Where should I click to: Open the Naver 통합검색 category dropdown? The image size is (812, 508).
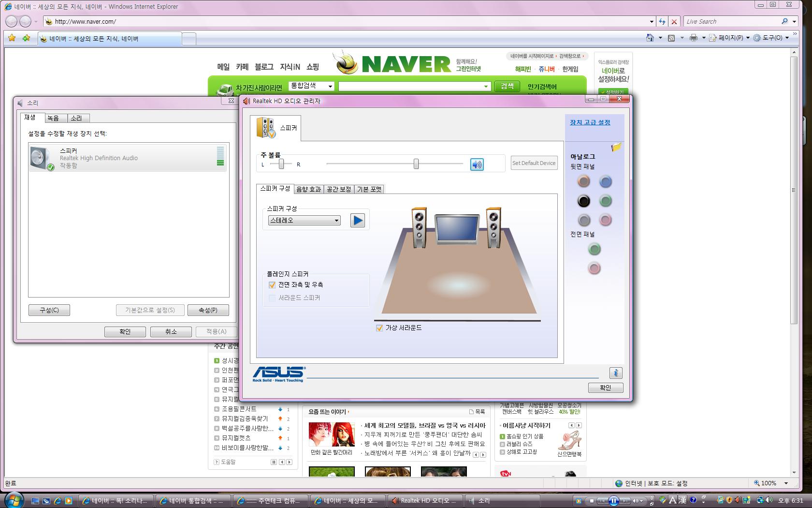pyautogui.click(x=312, y=86)
